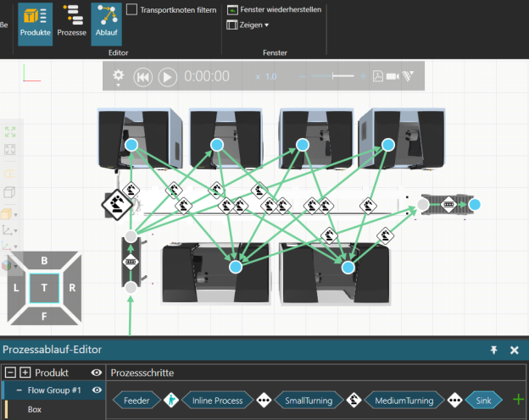Select Front view F on view cube

(44, 316)
